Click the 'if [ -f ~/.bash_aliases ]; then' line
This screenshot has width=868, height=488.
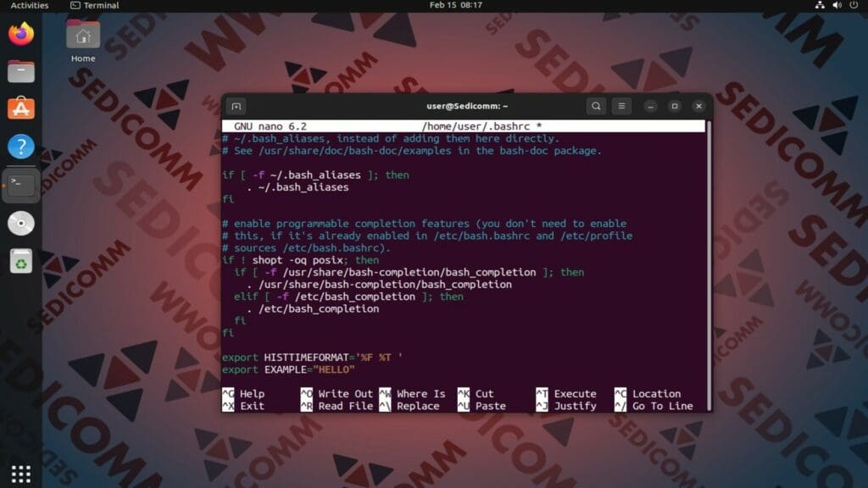[x=315, y=175]
